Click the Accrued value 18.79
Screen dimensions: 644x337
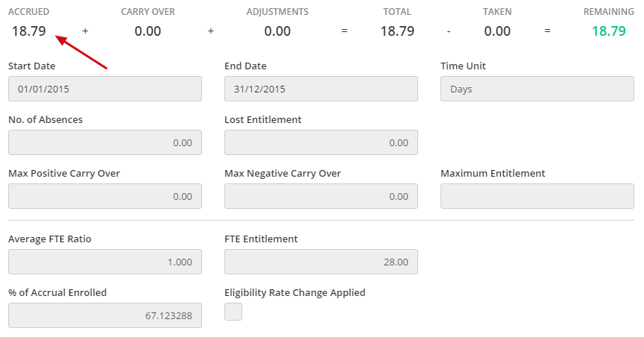tap(28, 31)
